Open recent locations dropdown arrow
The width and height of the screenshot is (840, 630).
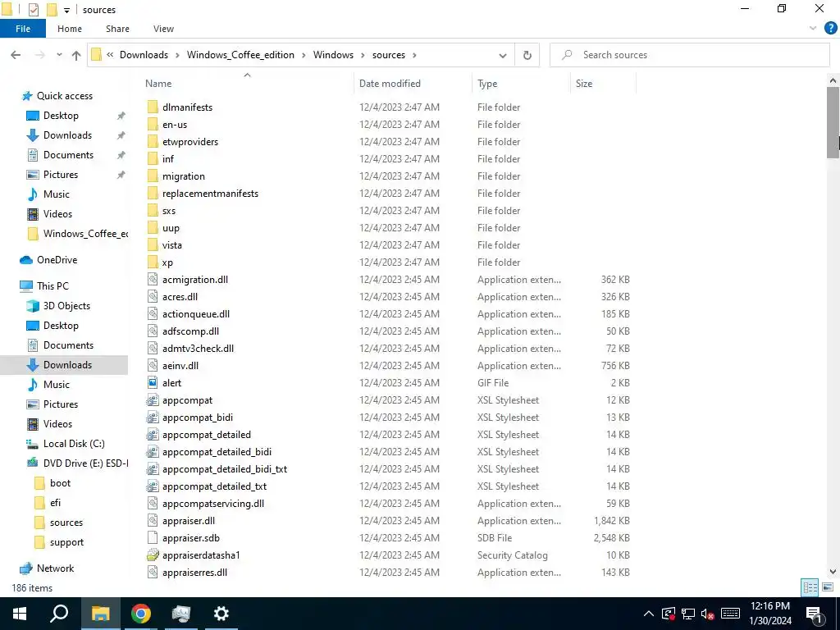pos(59,55)
